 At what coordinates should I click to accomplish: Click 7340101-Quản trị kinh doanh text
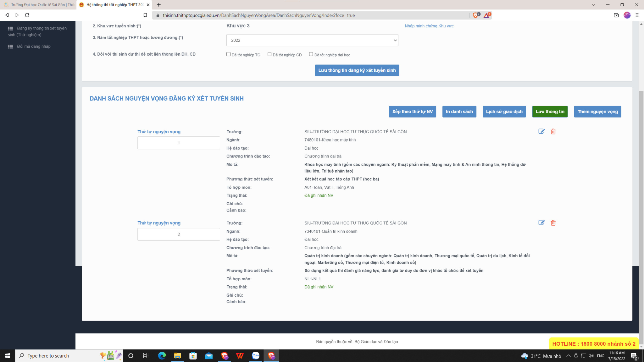pyautogui.click(x=330, y=231)
